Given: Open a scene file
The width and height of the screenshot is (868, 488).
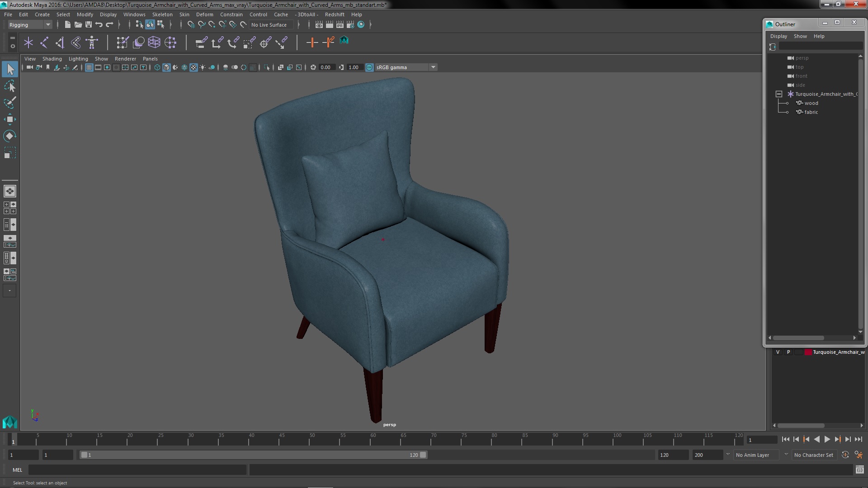Looking at the screenshot, I should click(x=78, y=25).
